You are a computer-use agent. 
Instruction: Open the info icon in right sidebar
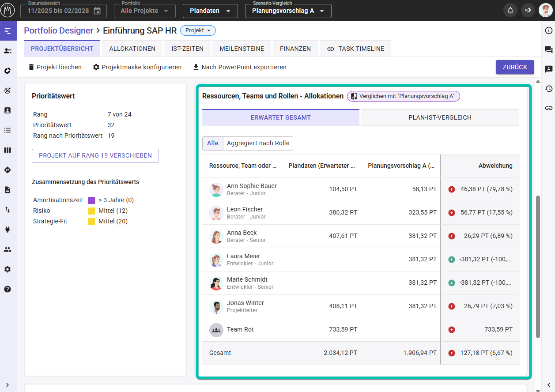tap(548, 30)
